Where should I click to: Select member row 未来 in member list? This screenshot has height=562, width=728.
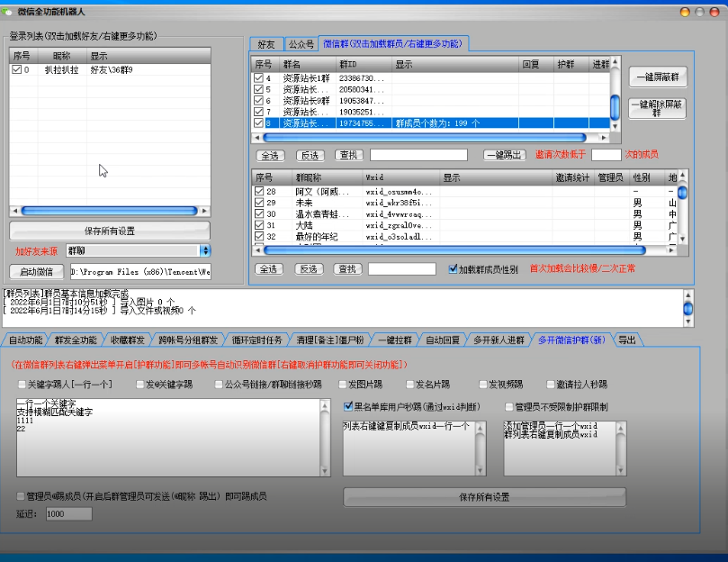tap(306, 204)
